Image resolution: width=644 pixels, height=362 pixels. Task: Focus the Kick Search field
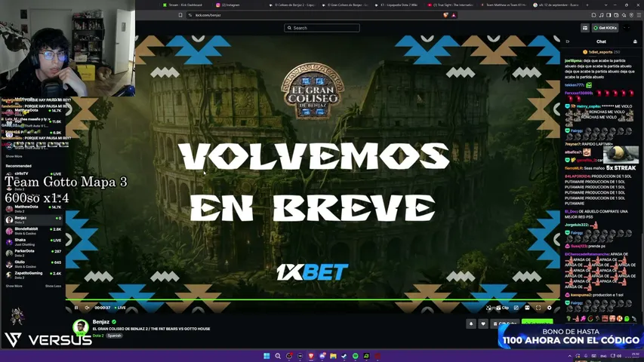coord(322,28)
